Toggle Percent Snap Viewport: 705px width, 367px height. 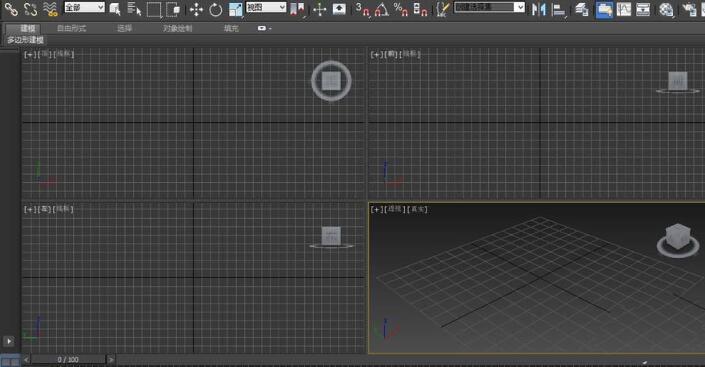(401, 9)
